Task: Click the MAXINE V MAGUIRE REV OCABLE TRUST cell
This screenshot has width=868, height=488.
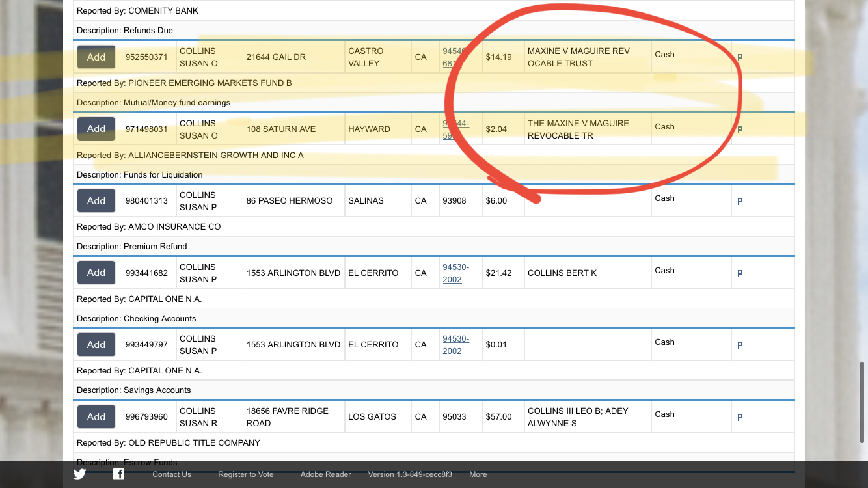Action: tap(588, 57)
